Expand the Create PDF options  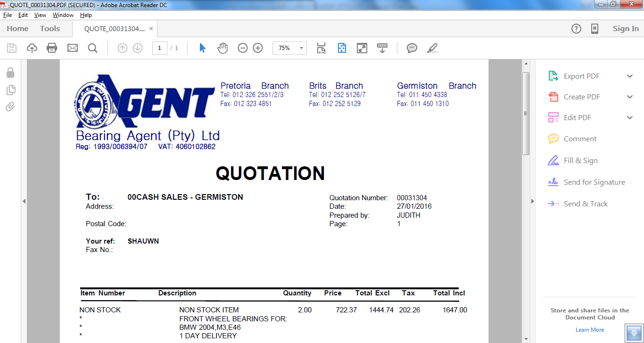[x=630, y=97]
